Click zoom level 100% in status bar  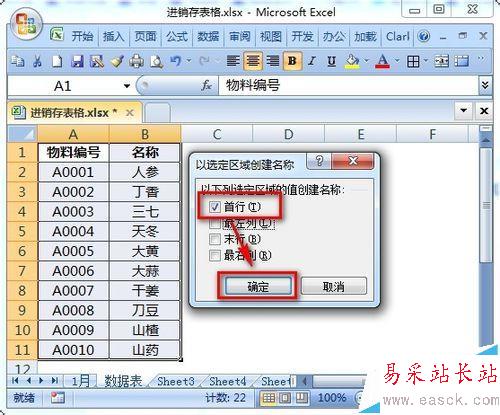332,397
